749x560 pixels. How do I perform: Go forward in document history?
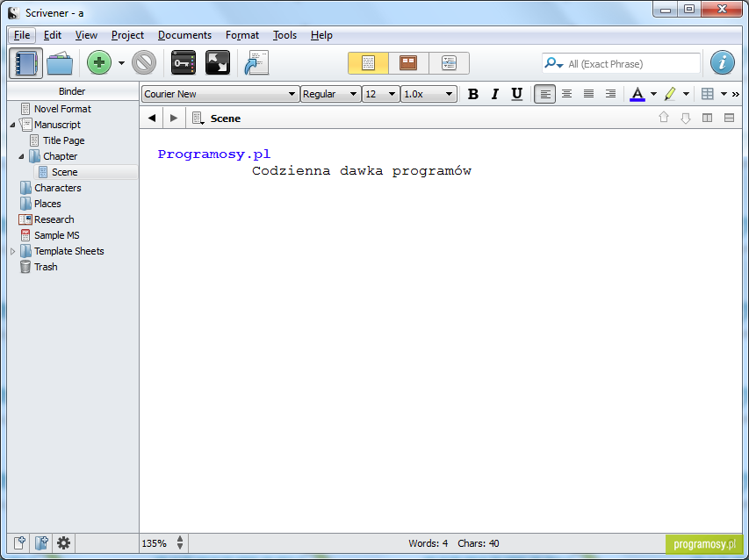(174, 118)
